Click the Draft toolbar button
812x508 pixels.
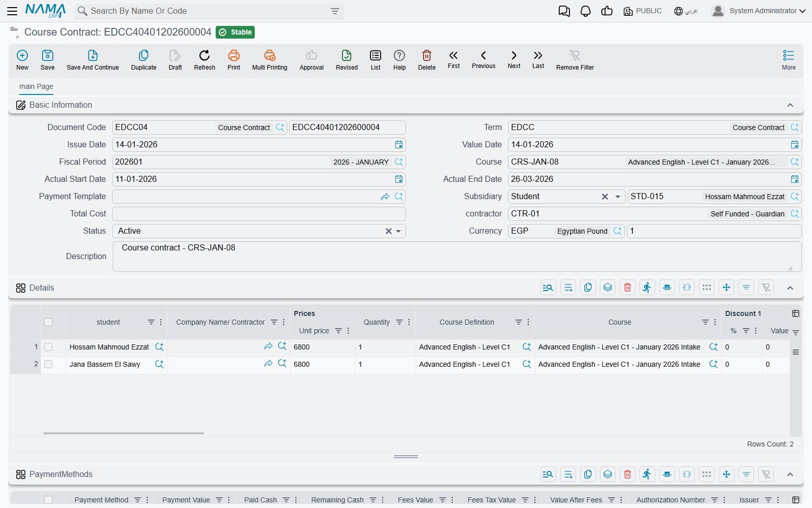175,60
